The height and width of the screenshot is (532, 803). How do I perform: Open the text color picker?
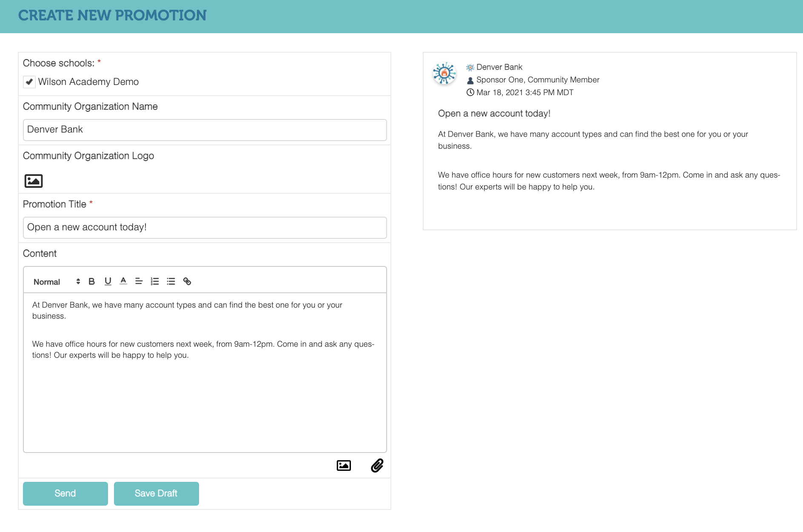coord(123,281)
